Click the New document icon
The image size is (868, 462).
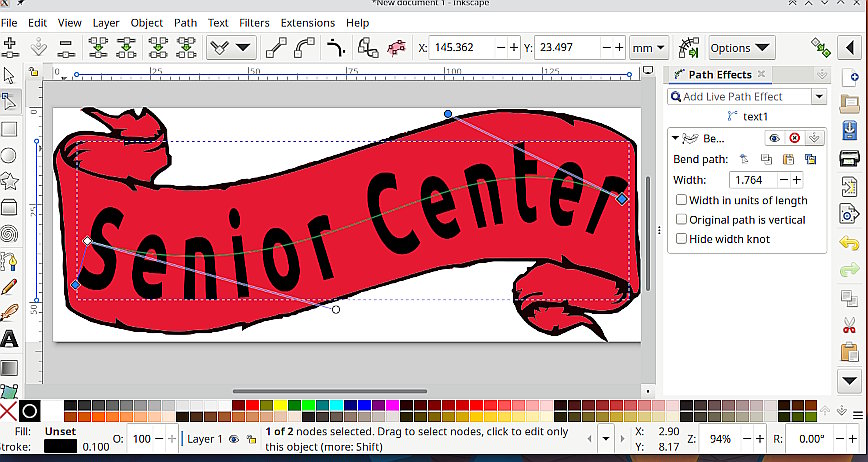click(849, 77)
